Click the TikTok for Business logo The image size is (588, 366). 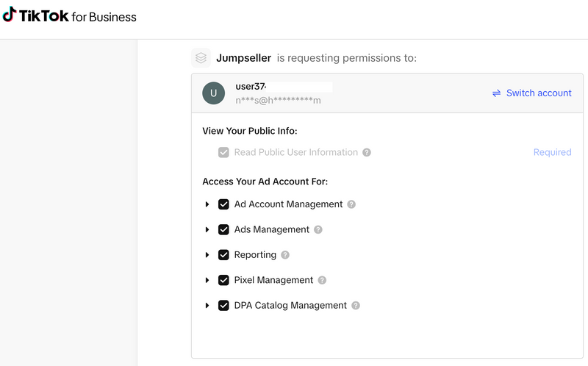pos(69,16)
